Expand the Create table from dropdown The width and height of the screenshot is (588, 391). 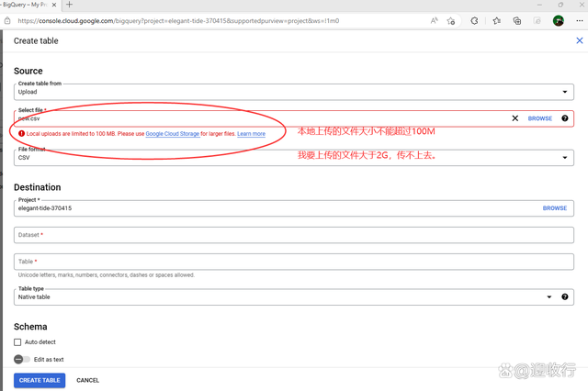[294, 92]
